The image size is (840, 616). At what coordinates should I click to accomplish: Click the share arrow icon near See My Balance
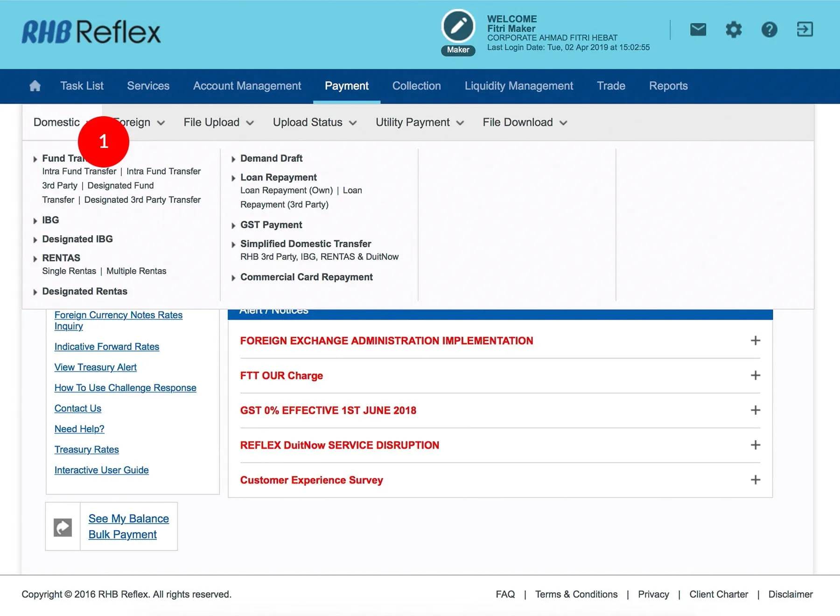click(63, 527)
